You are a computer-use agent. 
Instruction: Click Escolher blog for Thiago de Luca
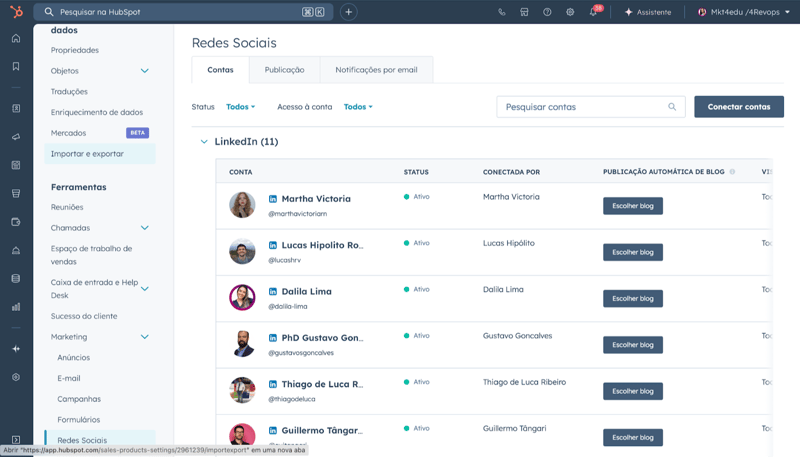pyautogui.click(x=633, y=391)
